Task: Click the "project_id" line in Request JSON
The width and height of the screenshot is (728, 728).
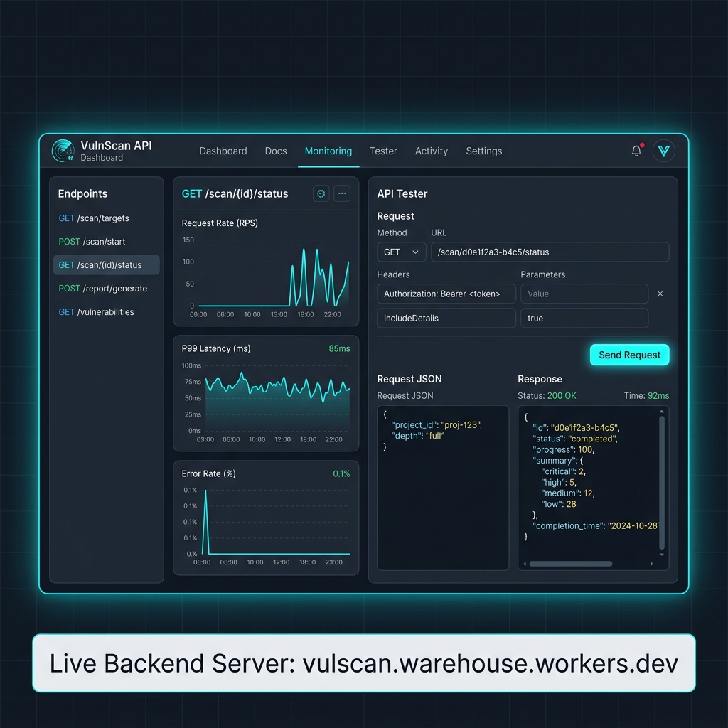Action: pyautogui.click(x=437, y=425)
